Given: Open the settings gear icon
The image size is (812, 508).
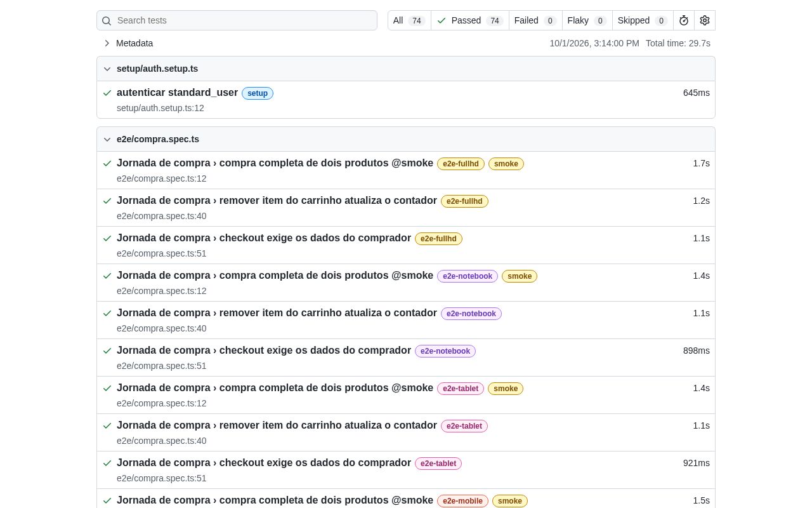Looking at the screenshot, I should click(705, 20).
